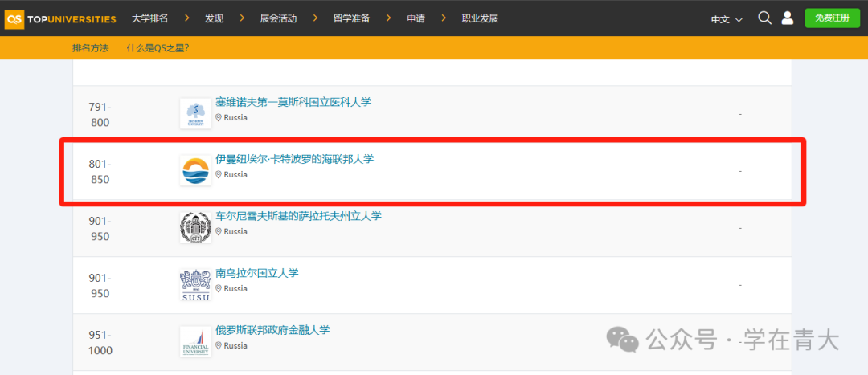Click location pin under 俄罗斯联邦政府金融大学

[x=219, y=345]
